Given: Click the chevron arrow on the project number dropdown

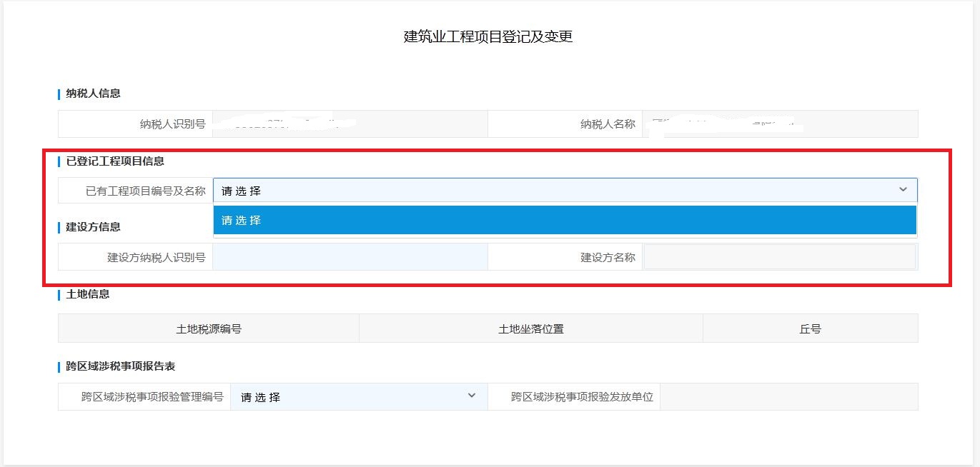Looking at the screenshot, I should pyautogui.click(x=902, y=190).
